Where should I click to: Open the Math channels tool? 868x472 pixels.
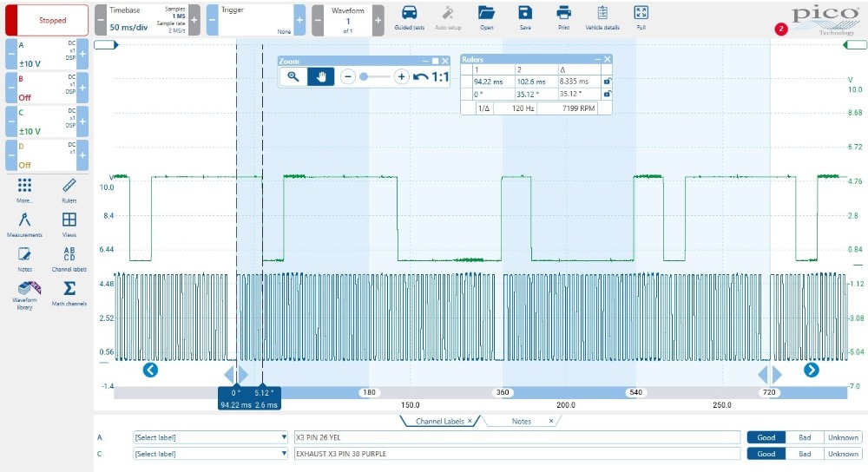[x=69, y=292]
